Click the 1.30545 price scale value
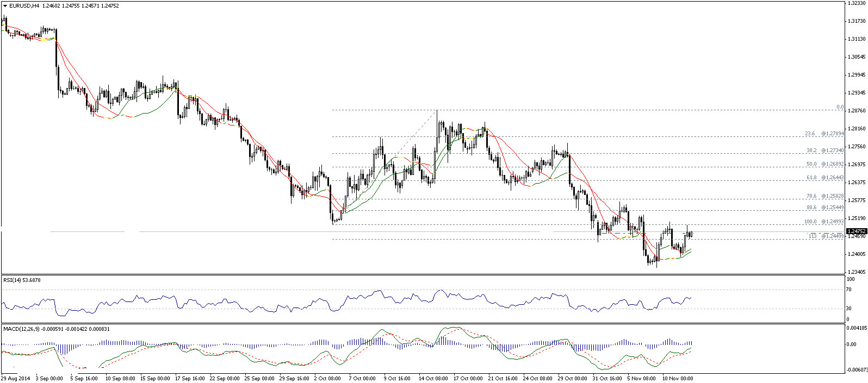 857,57
